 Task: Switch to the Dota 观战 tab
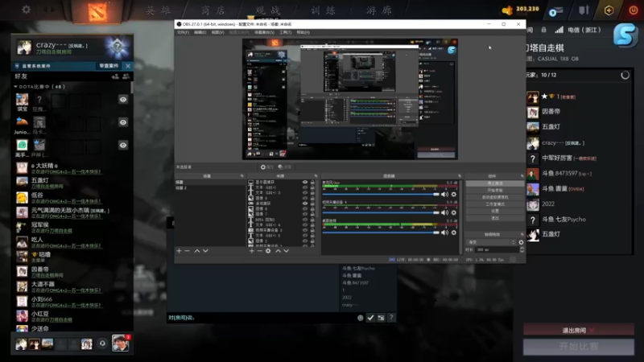pos(268,10)
